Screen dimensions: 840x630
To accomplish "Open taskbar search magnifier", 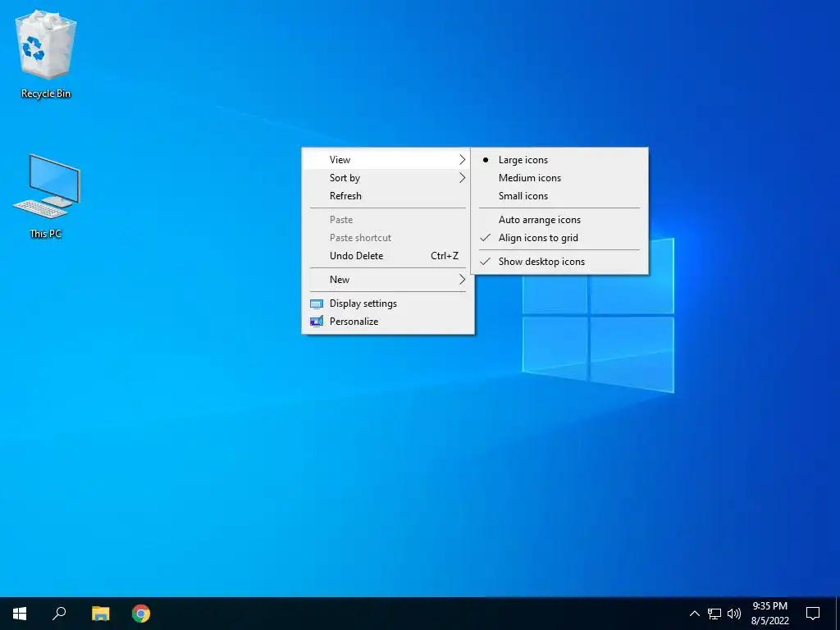I will point(59,614).
